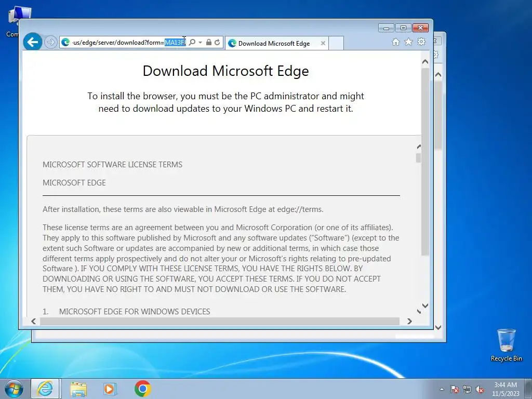Click the Download Microsoft Edge heading

click(225, 71)
